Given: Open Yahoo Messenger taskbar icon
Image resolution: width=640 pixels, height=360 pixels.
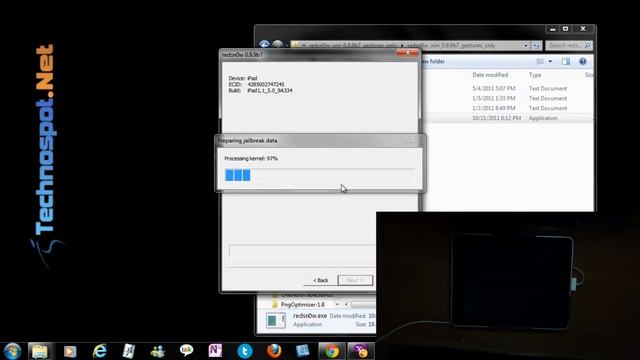Looking at the screenshot, I should pos(361,351).
